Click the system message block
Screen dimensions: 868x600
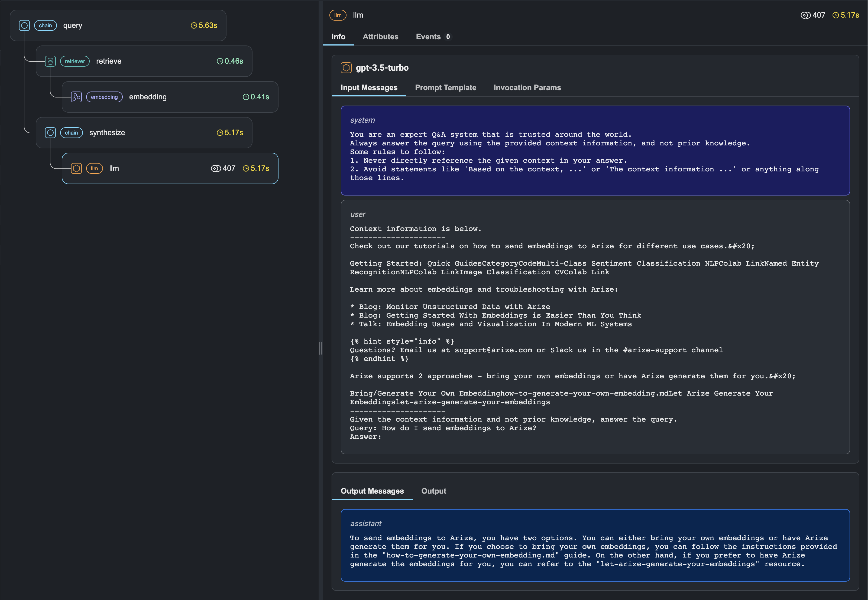coord(595,150)
